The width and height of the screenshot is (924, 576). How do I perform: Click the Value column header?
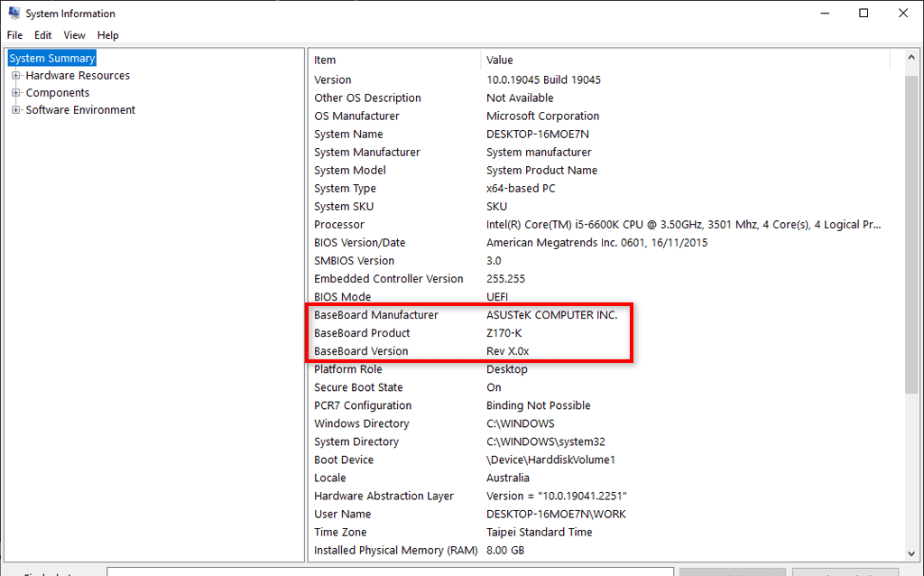click(x=686, y=60)
